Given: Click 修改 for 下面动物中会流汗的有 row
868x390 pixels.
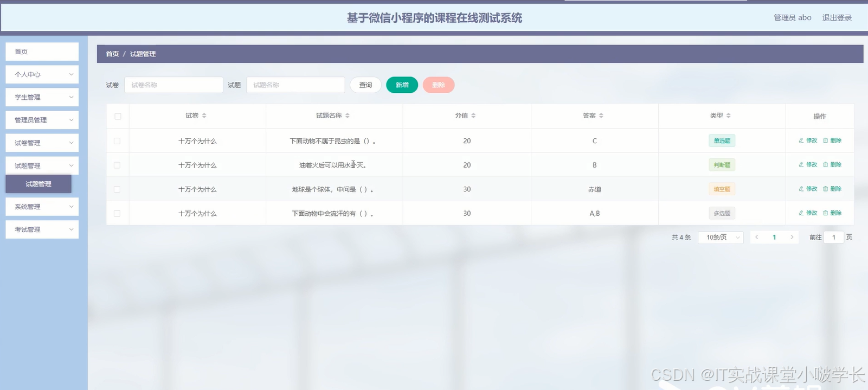Looking at the screenshot, I should pos(808,213).
